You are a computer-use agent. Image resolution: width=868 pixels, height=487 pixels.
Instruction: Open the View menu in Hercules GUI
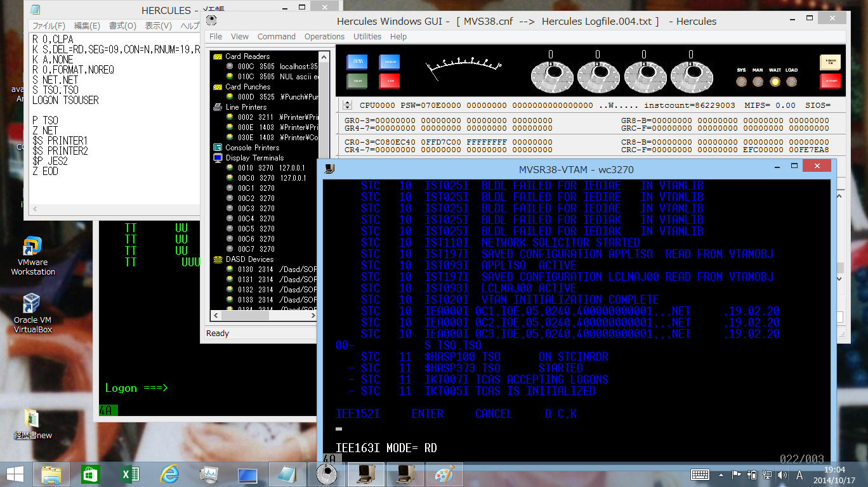pyautogui.click(x=240, y=36)
